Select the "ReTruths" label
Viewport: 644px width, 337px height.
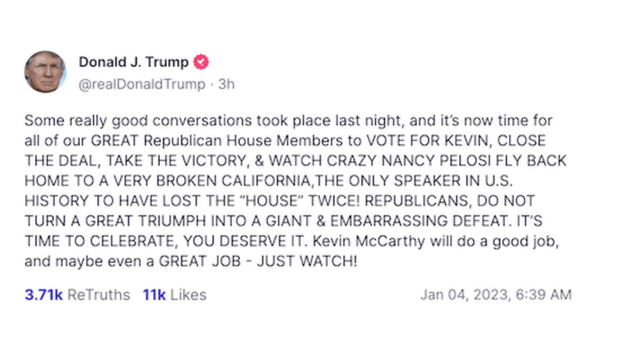(x=99, y=295)
